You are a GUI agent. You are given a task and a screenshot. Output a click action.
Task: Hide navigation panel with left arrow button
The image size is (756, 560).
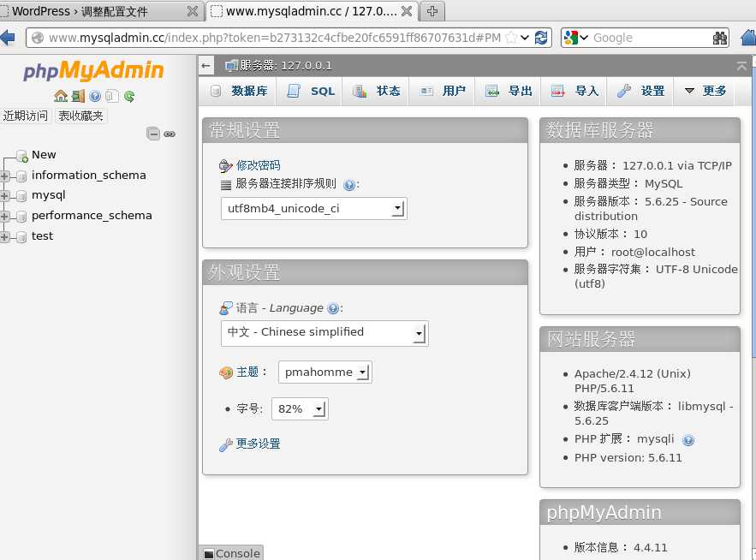(x=205, y=66)
